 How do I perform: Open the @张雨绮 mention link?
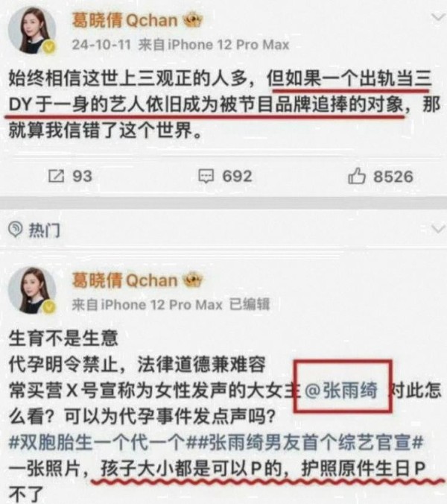(341, 391)
